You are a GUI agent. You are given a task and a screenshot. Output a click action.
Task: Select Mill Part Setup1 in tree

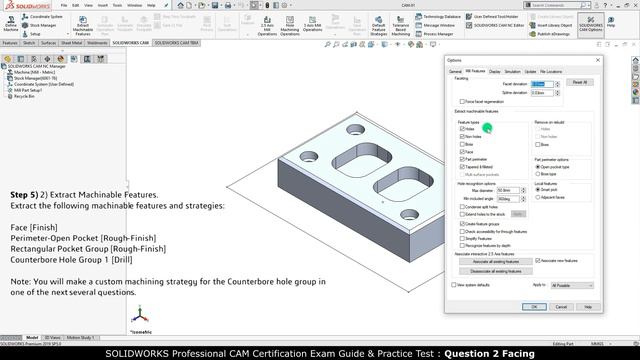coord(28,90)
